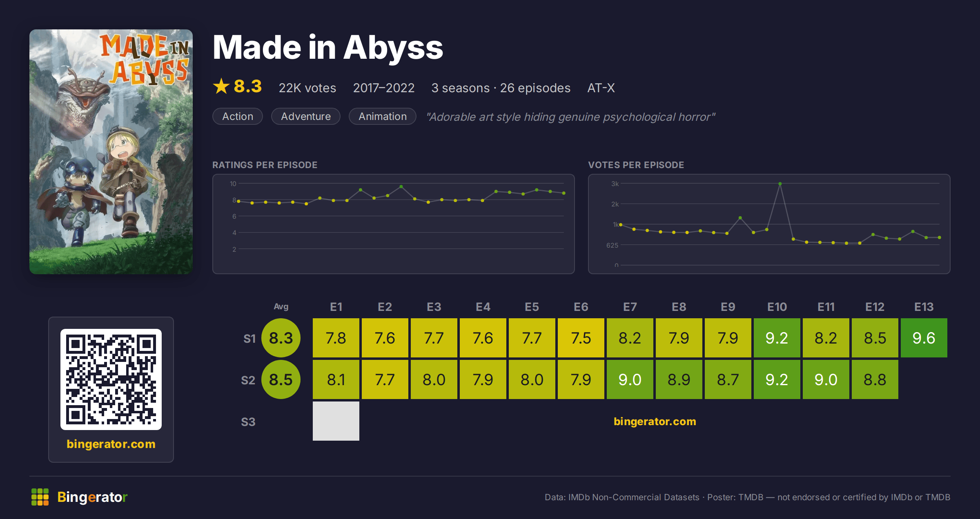Screen dimensions: 980x519
Task: Select S2 E7 tile rated 9.0
Action: pyautogui.click(x=630, y=379)
